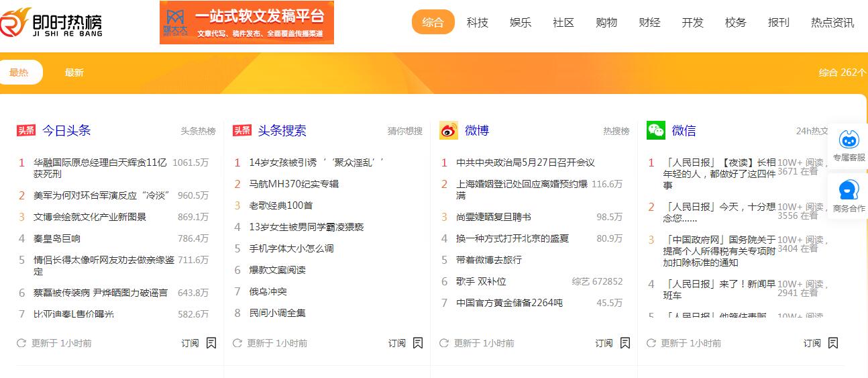Refresh the 微博 list via refresh icon
This screenshot has width=868, height=378.
[x=444, y=343]
